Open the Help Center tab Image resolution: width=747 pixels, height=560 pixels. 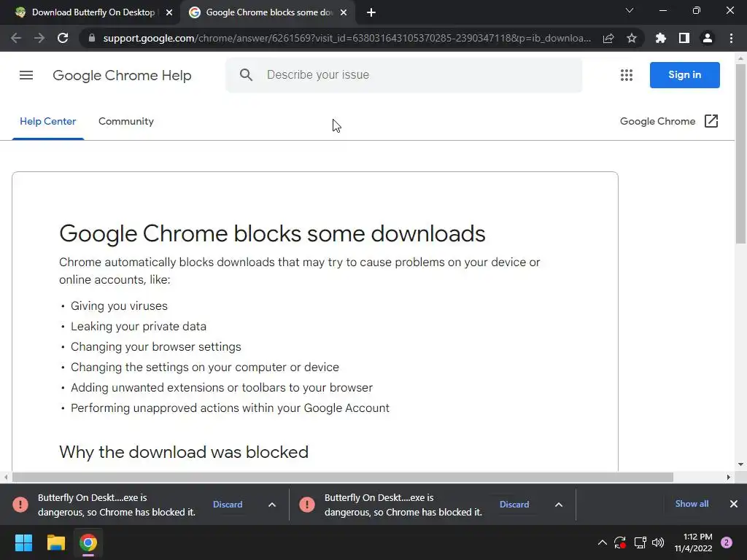(47, 122)
